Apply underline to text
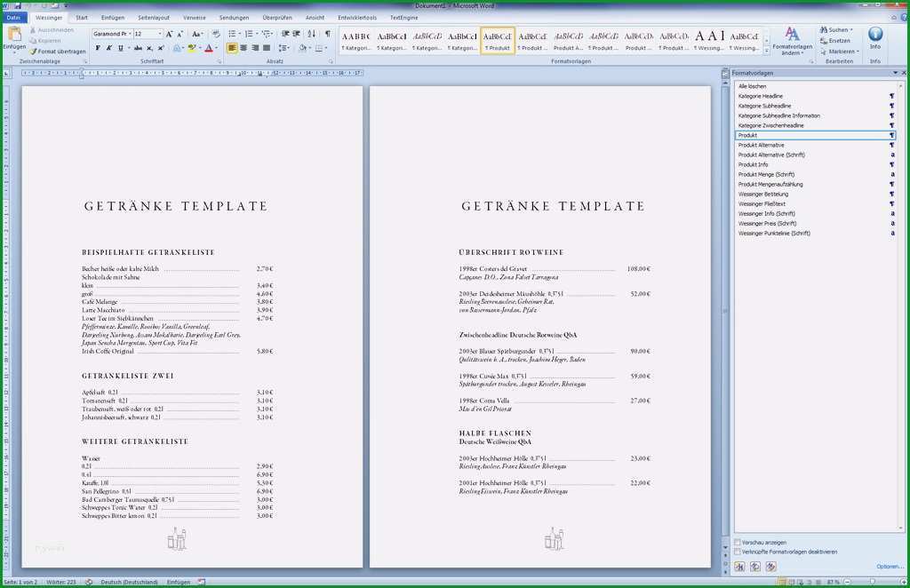 point(120,48)
